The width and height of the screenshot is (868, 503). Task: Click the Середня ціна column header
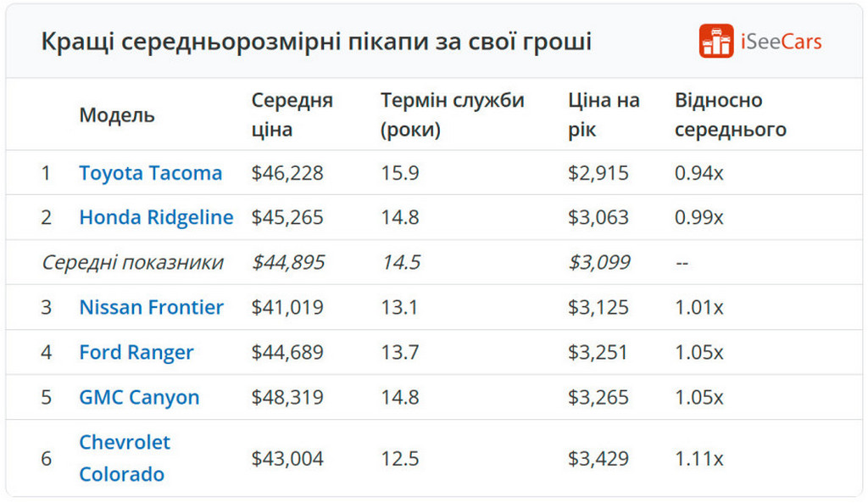pyautogui.click(x=292, y=115)
